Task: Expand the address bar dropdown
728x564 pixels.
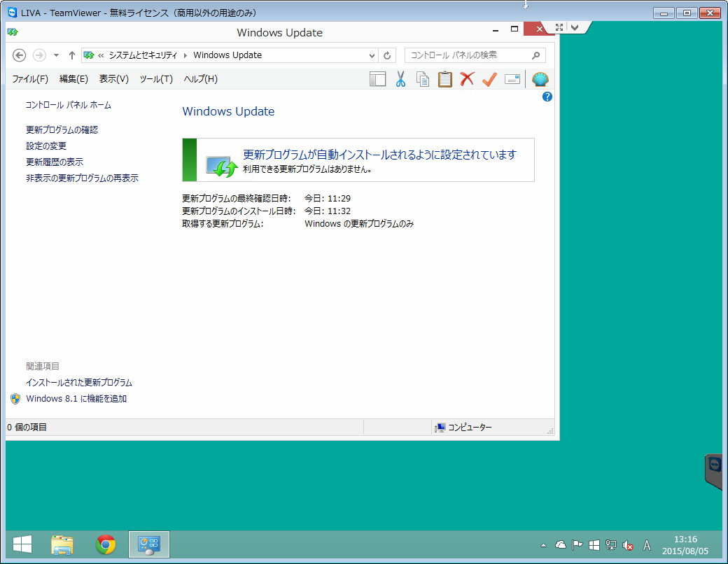Action: (x=372, y=56)
